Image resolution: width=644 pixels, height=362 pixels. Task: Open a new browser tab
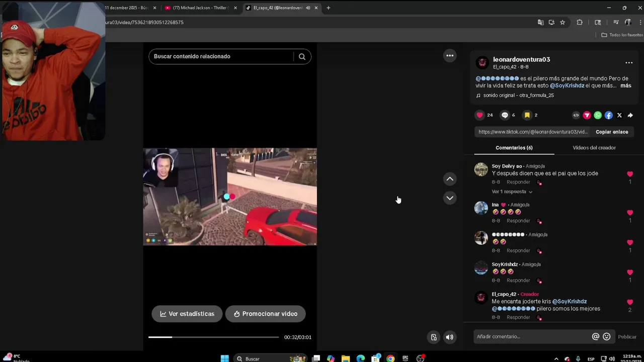coord(329,8)
